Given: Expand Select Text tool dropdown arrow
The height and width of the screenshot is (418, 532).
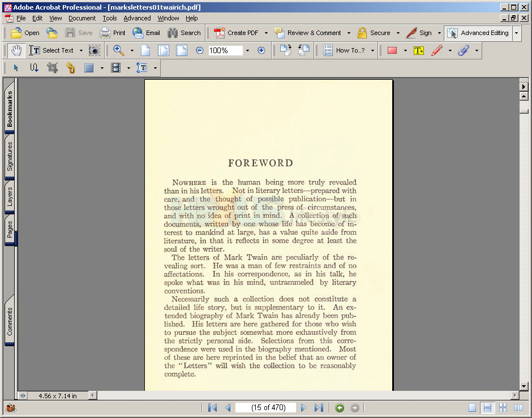Looking at the screenshot, I should click(81, 50).
